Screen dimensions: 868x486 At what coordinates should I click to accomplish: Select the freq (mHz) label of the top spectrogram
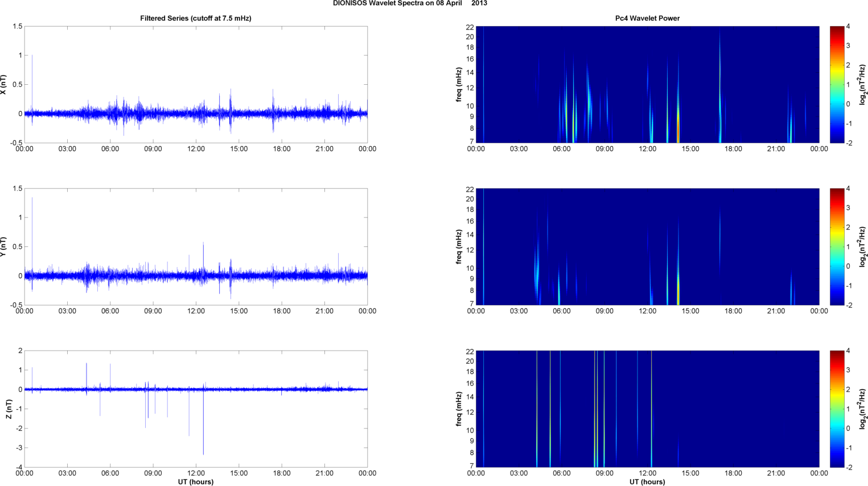point(459,85)
